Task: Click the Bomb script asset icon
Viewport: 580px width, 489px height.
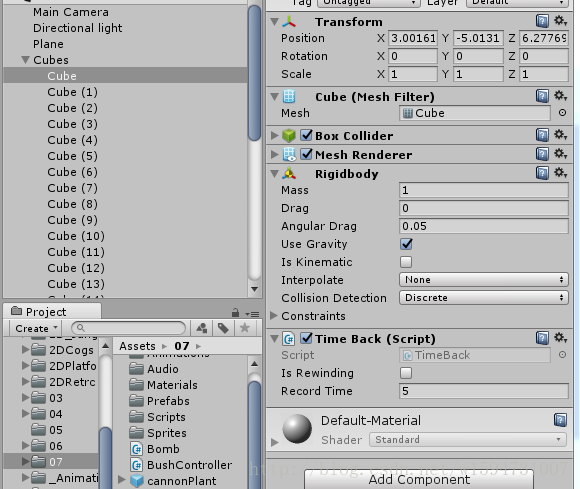Action: pos(136,449)
